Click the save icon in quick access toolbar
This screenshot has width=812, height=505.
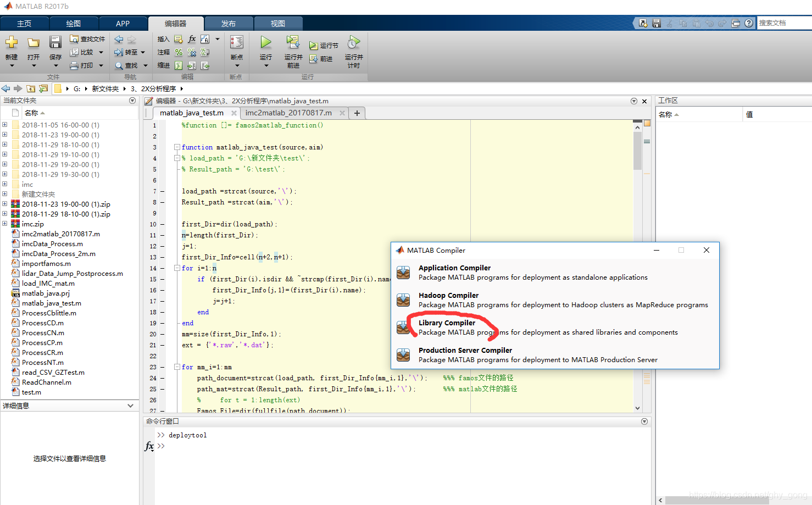(x=657, y=23)
